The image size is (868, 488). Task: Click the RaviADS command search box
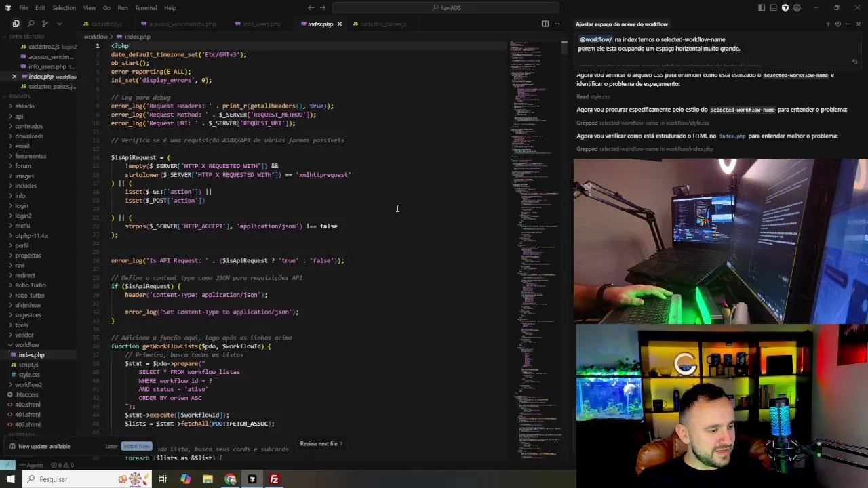pyautogui.click(x=446, y=7)
